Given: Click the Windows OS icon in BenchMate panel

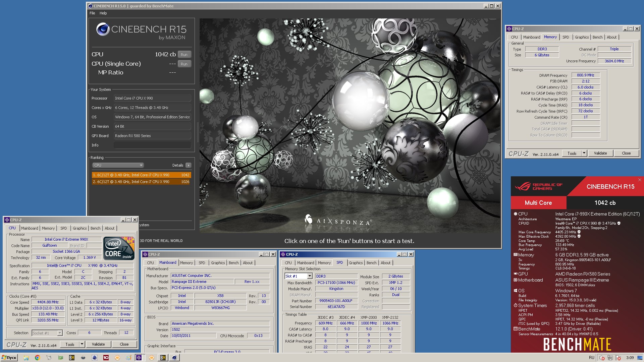Looking at the screenshot, I should [515, 291].
